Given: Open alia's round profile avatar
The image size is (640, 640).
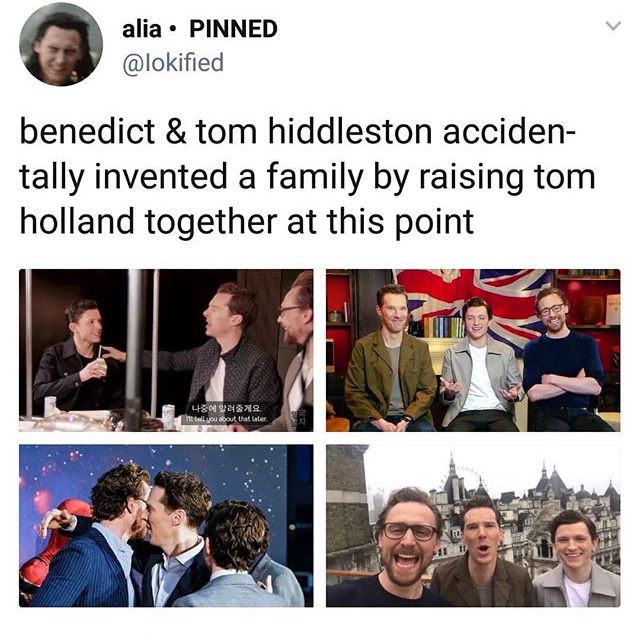Looking at the screenshot, I should (x=61, y=44).
